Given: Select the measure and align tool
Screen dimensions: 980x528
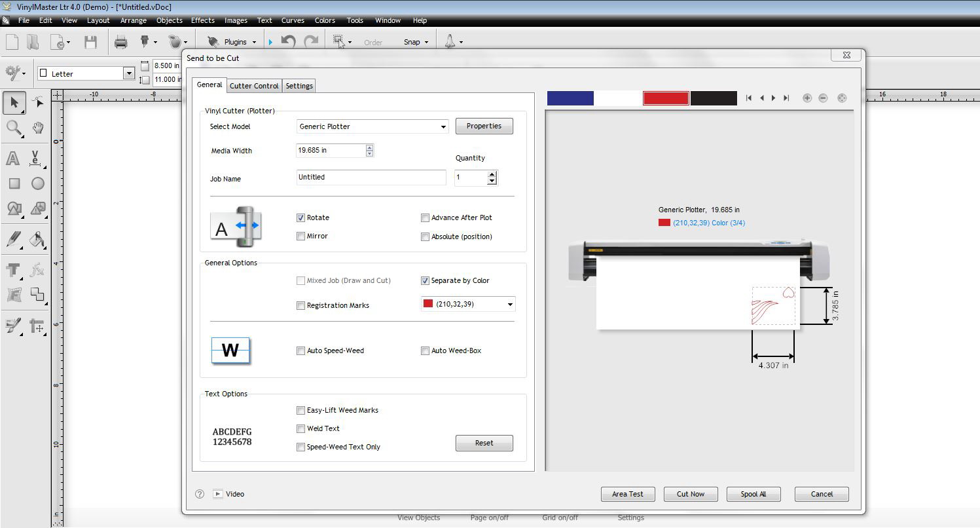Looking at the screenshot, I should [x=37, y=326].
